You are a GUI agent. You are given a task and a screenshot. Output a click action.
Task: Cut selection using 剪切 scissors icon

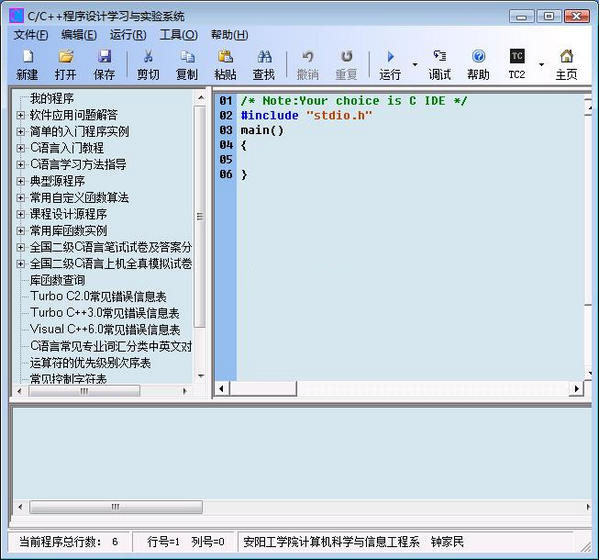coord(148,57)
